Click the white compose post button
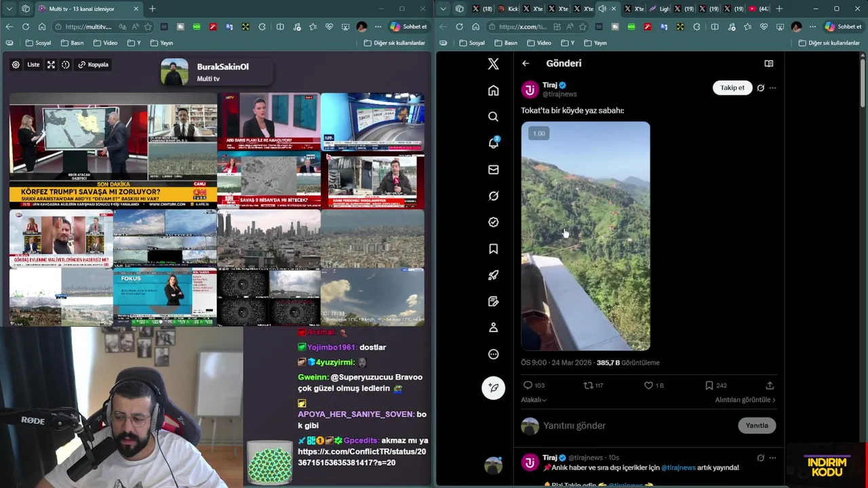 493,387
